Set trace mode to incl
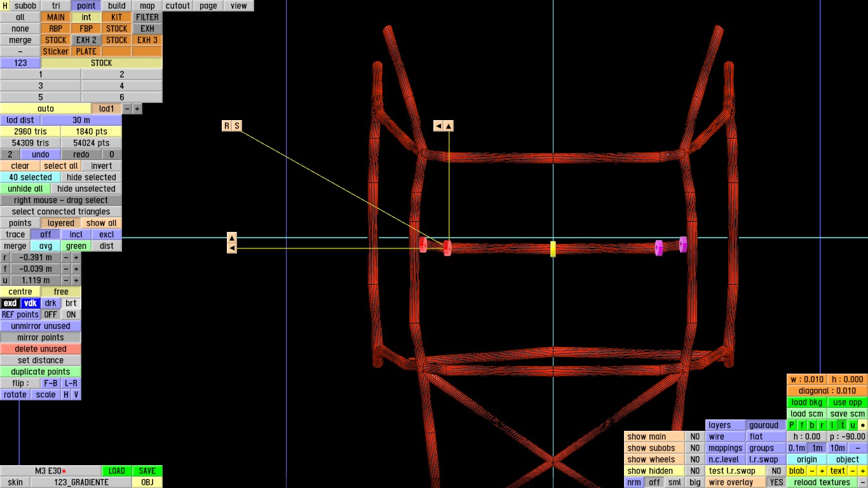This screenshot has width=868, height=488. click(x=76, y=234)
